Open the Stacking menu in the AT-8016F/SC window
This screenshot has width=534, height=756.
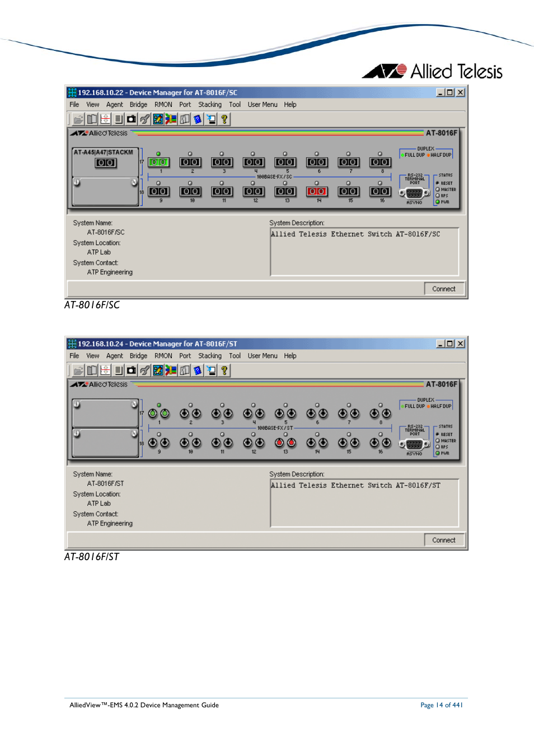pos(210,105)
